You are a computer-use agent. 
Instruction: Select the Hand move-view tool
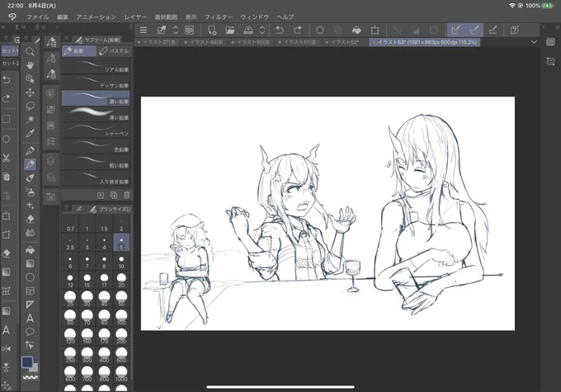pos(30,65)
